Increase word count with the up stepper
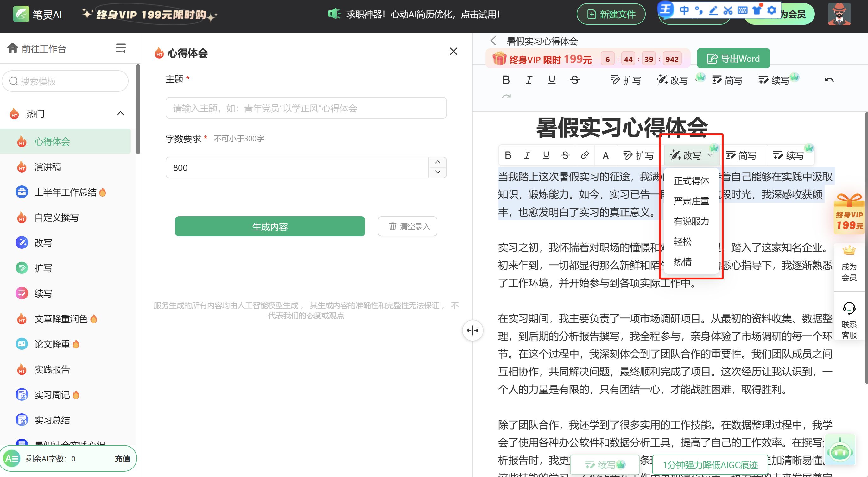868x477 pixels. [437, 162]
